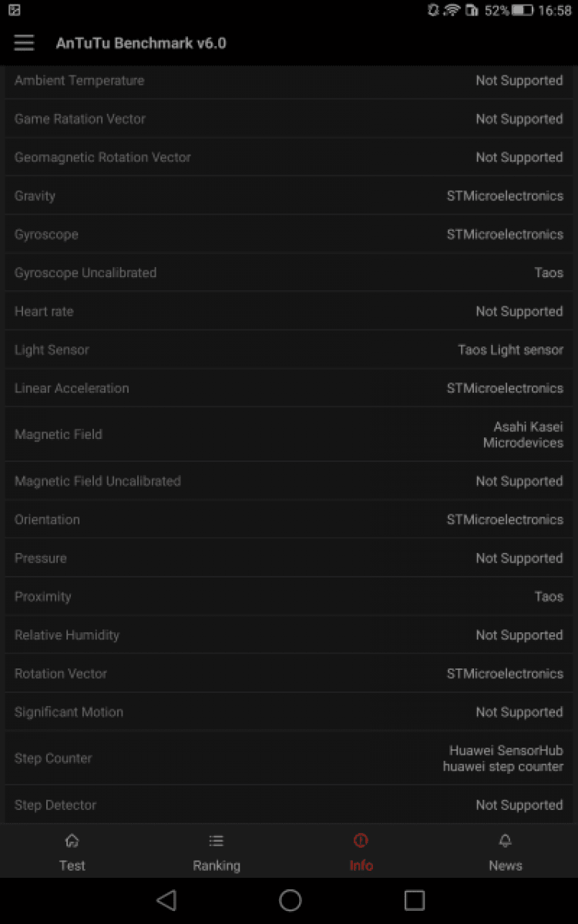Tap the News bell icon

click(x=506, y=840)
